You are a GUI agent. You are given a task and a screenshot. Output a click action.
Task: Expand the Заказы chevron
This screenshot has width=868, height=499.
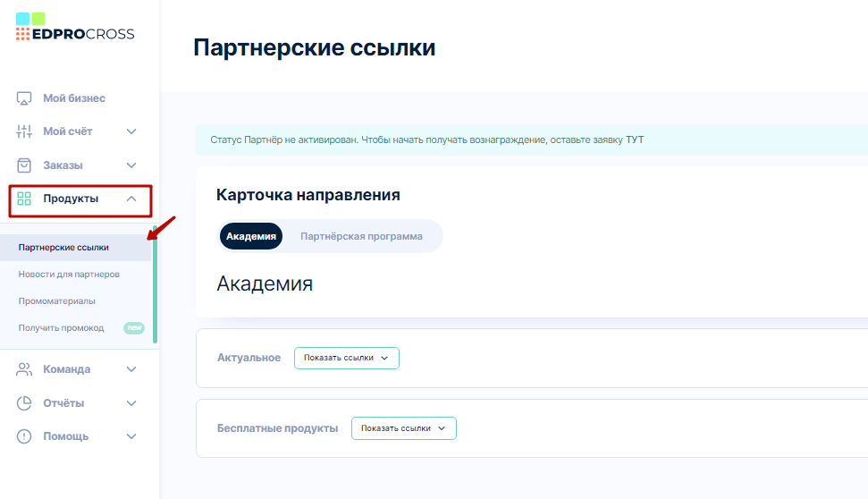[x=131, y=165]
